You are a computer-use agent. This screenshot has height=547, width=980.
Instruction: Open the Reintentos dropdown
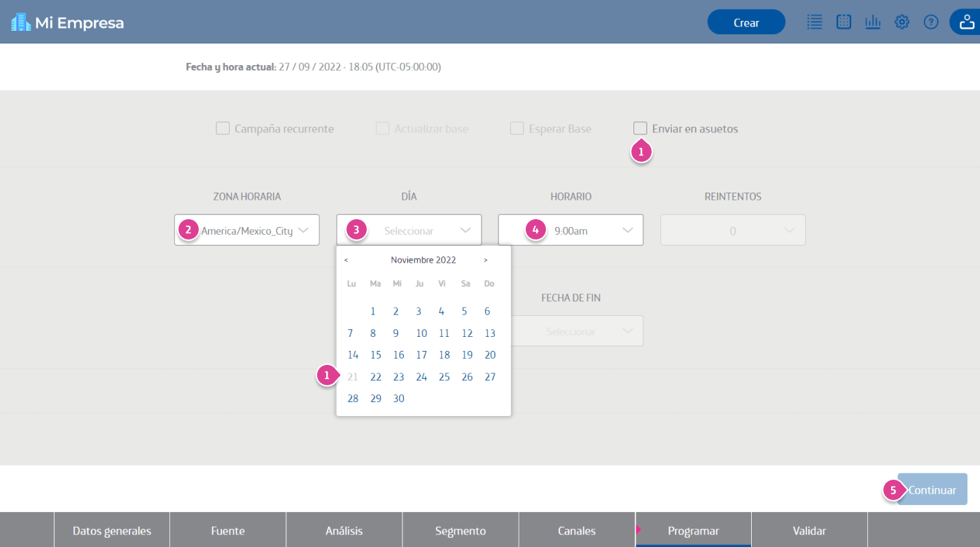point(733,230)
